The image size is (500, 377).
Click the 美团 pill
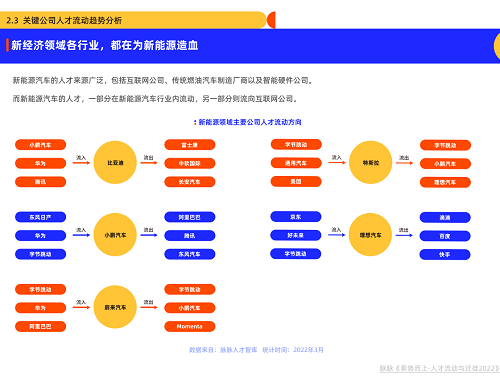click(296, 181)
